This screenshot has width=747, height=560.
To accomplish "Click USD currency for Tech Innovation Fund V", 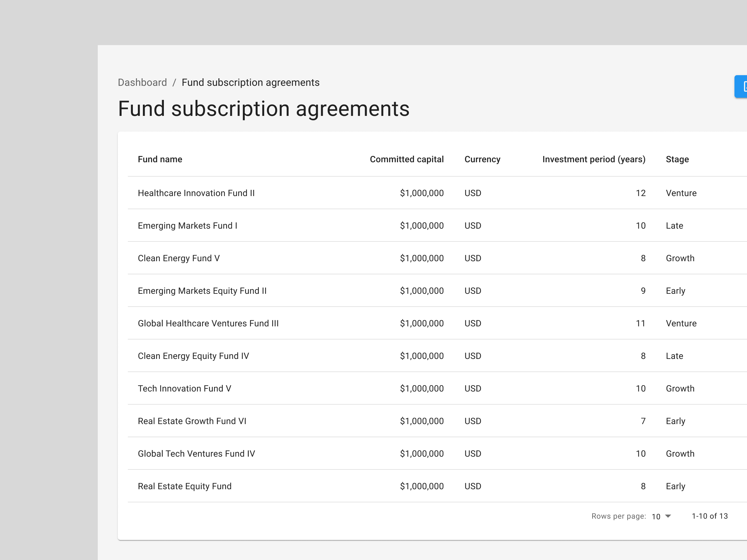I will 473,388.
